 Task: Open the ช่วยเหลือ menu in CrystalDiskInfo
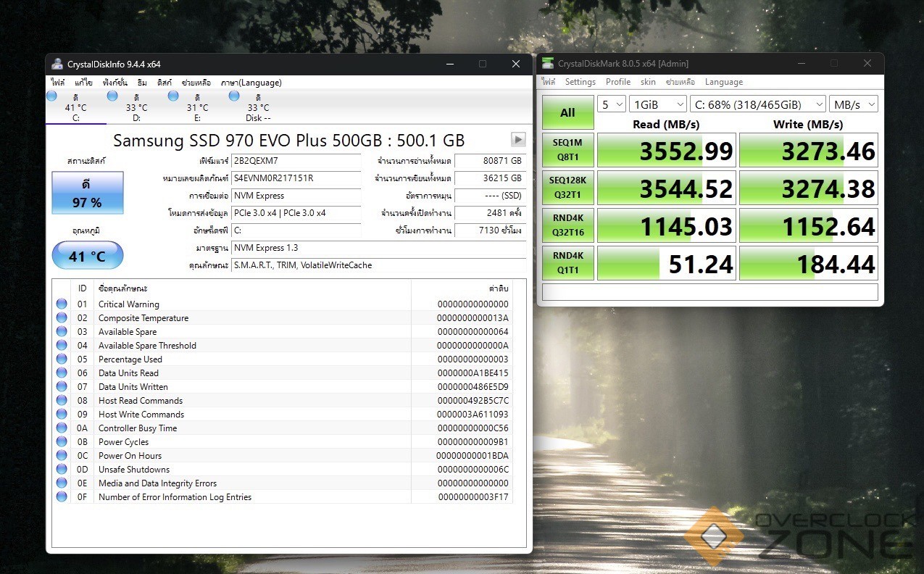point(196,83)
